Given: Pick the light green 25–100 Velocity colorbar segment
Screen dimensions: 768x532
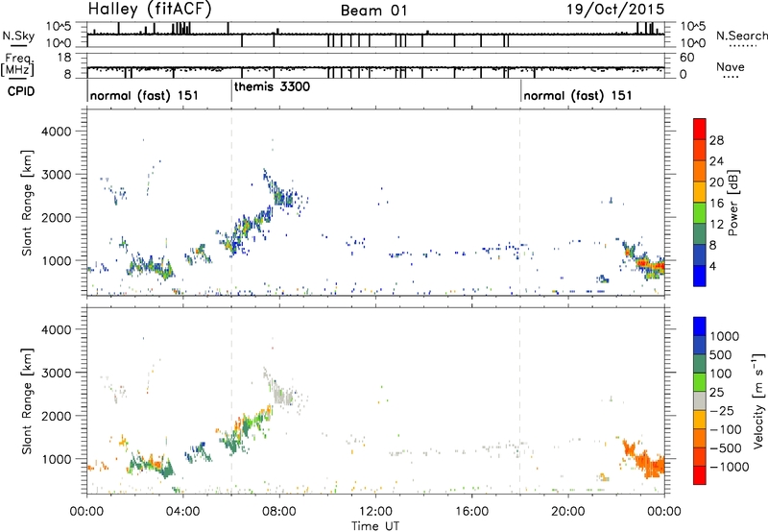Looking at the screenshot, I should click(700, 382).
